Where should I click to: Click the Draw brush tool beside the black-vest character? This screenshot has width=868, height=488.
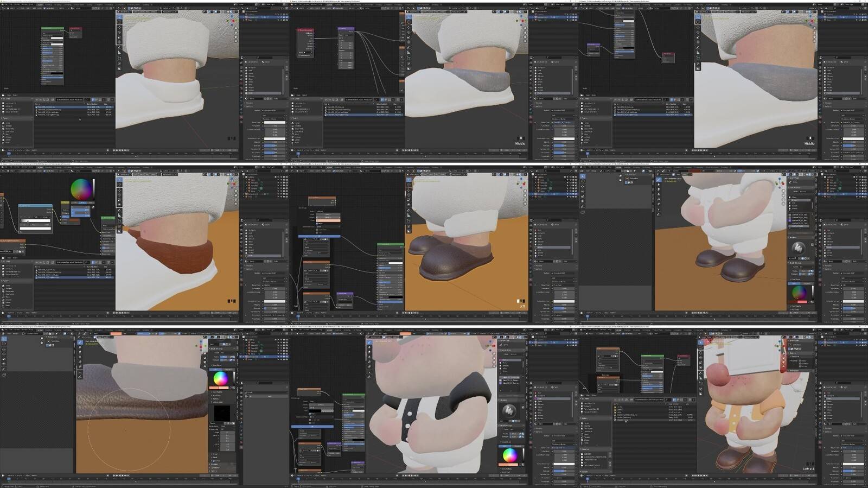click(369, 343)
